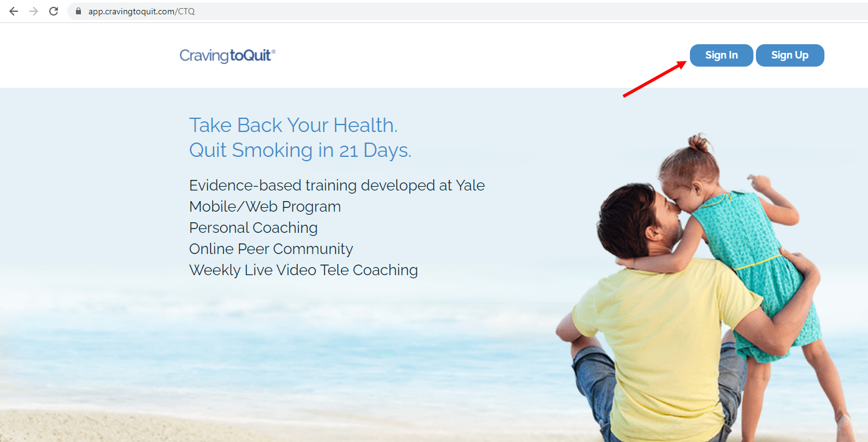
Task: Open the Sign In page
Action: pyautogui.click(x=721, y=55)
